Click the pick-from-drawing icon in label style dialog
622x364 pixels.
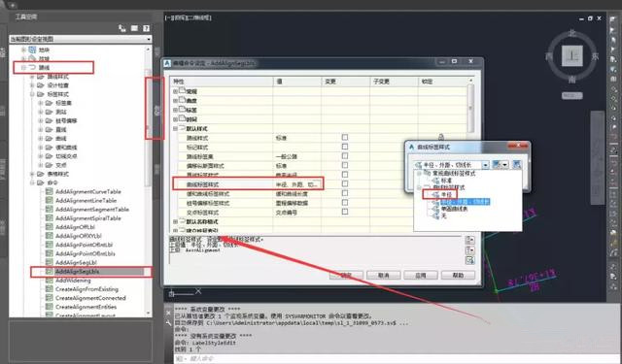tap(516, 164)
